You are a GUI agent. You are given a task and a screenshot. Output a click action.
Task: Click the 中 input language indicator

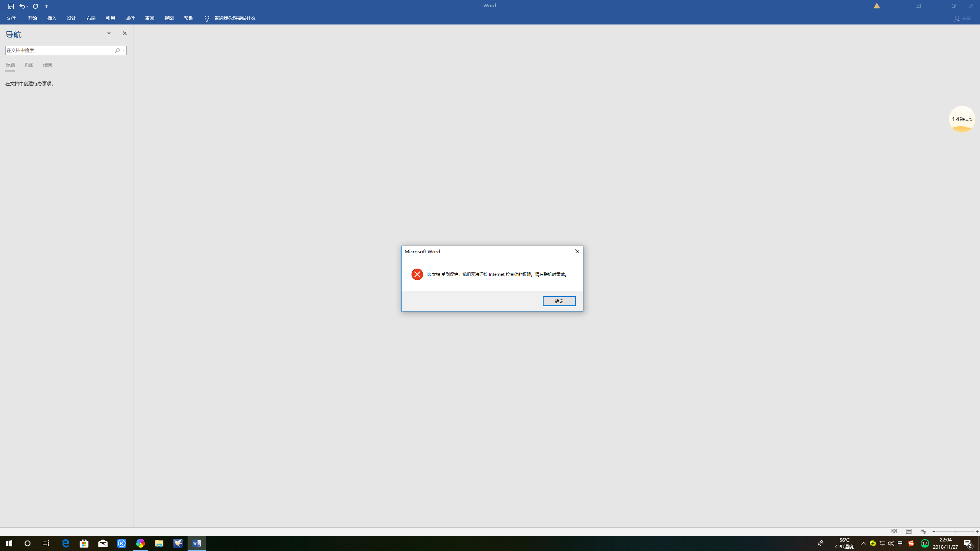coord(900,543)
